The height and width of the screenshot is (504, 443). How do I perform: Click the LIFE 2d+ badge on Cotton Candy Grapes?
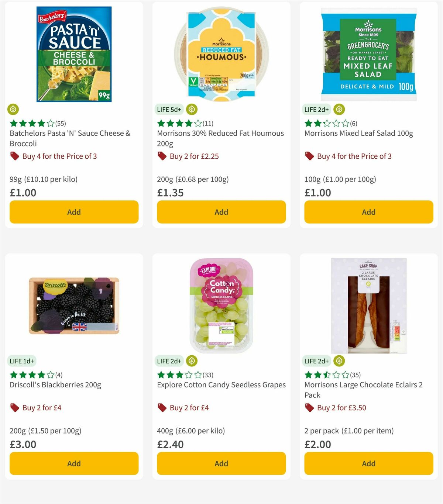169,361
